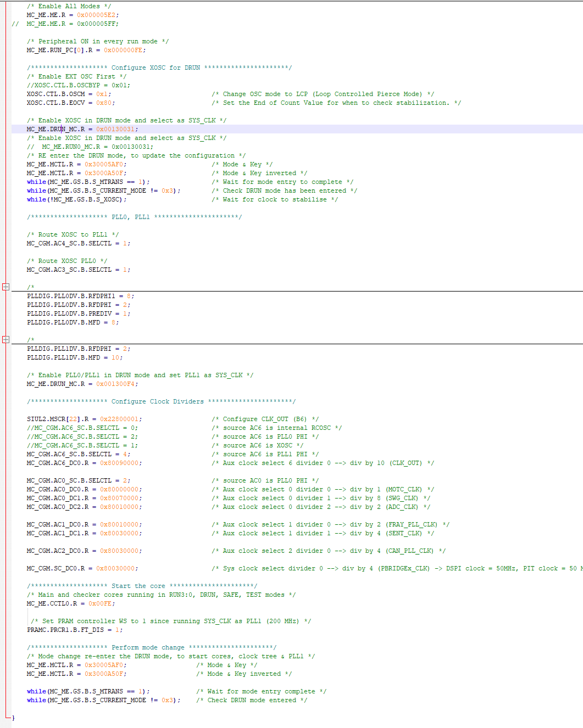Click the SIUL2.MSCR[22].R assignment line

coord(82,419)
